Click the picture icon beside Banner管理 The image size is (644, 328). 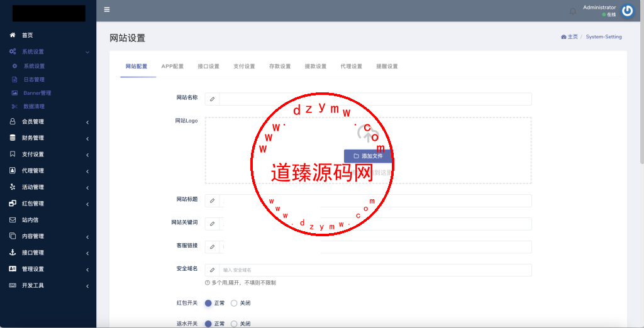pyautogui.click(x=15, y=93)
